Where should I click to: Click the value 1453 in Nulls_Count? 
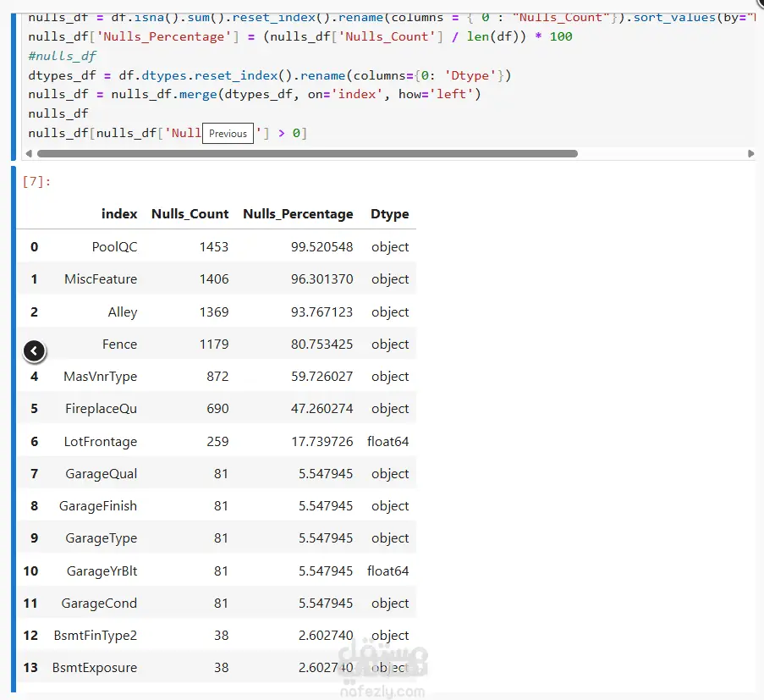pyautogui.click(x=214, y=246)
